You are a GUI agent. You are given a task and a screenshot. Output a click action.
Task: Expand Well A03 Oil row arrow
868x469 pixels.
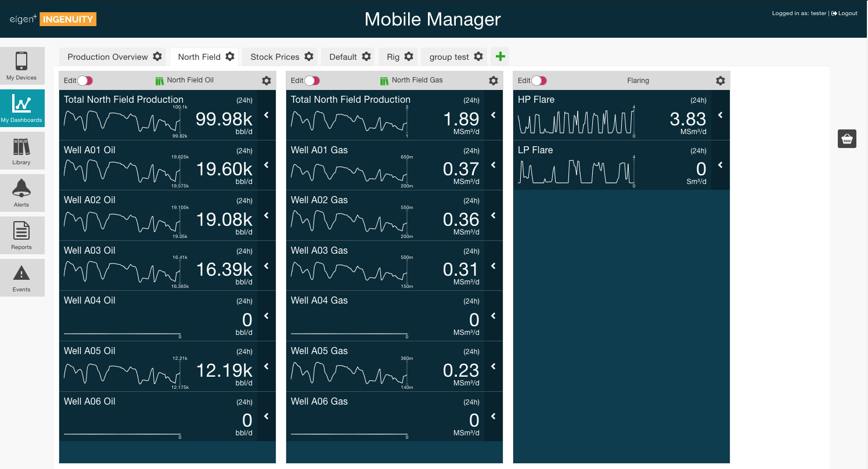[x=266, y=266]
